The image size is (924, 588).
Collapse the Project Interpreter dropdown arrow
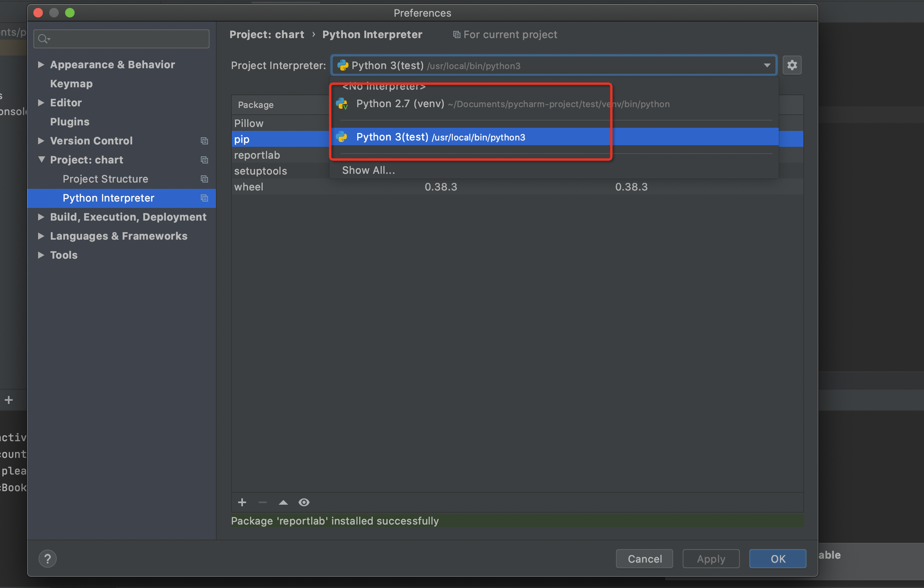[x=767, y=65]
